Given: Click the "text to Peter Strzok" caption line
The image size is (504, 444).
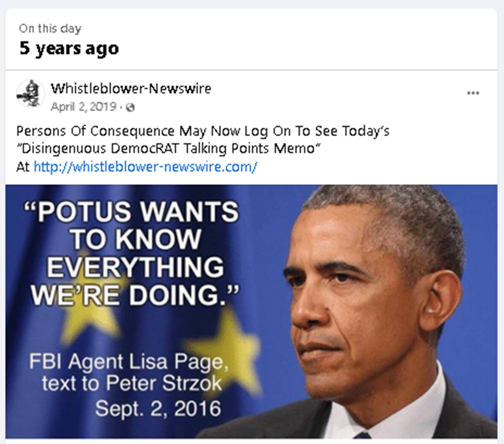Looking at the screenshot, I should (132, 383).
